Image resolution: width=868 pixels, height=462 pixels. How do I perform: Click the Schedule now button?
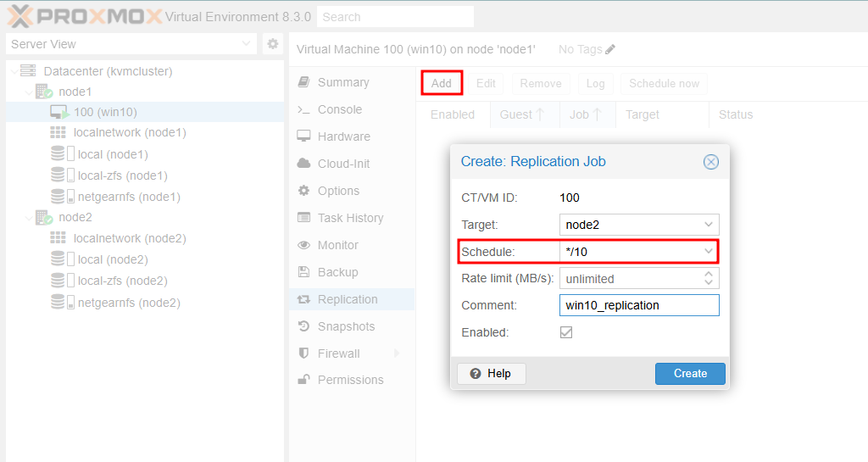[x=664, y=83]
